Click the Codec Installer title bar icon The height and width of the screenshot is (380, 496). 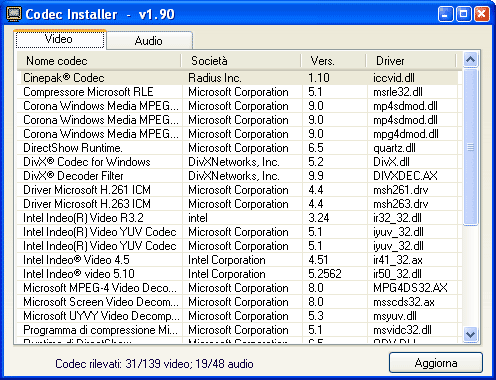coord(14,14)
